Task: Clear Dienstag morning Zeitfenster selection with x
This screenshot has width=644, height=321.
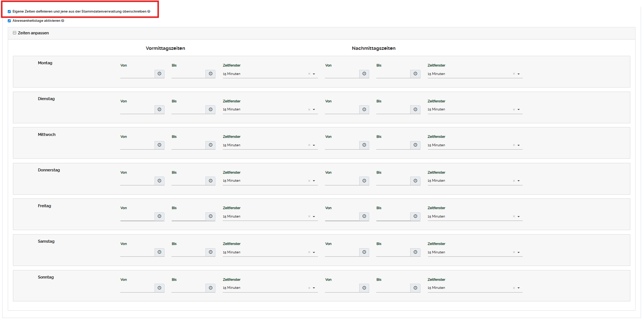Action: [x=309, y=110]
